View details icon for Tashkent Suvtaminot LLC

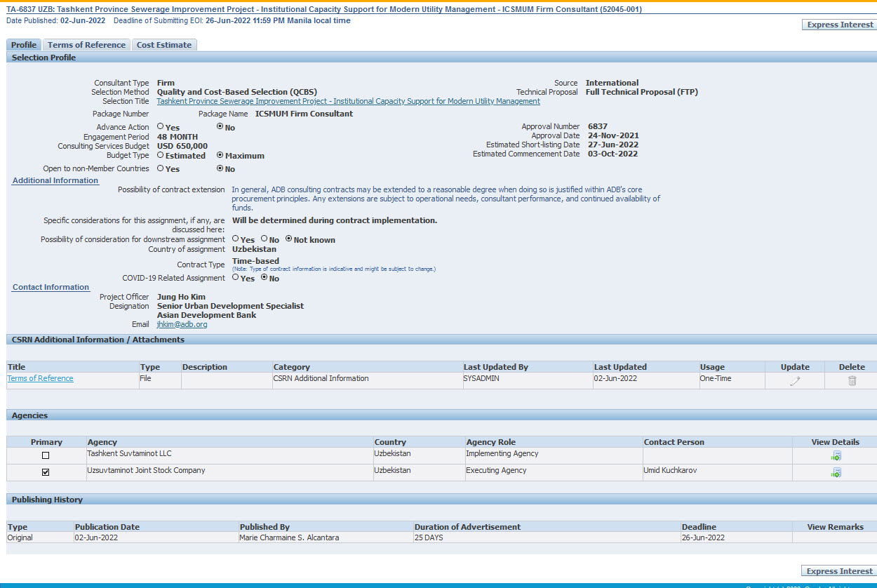[x=835, y=456]
